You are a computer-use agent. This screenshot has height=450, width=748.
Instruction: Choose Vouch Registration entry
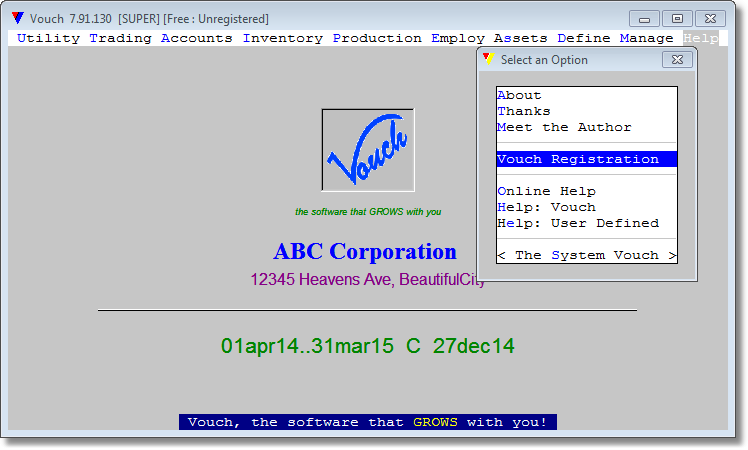coord(587,159)
